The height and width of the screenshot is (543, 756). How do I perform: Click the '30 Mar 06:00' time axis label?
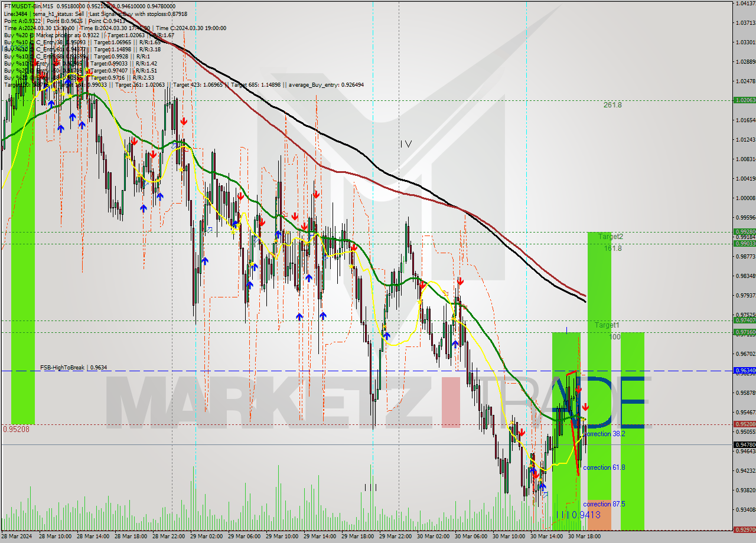(x=472, y=537)
